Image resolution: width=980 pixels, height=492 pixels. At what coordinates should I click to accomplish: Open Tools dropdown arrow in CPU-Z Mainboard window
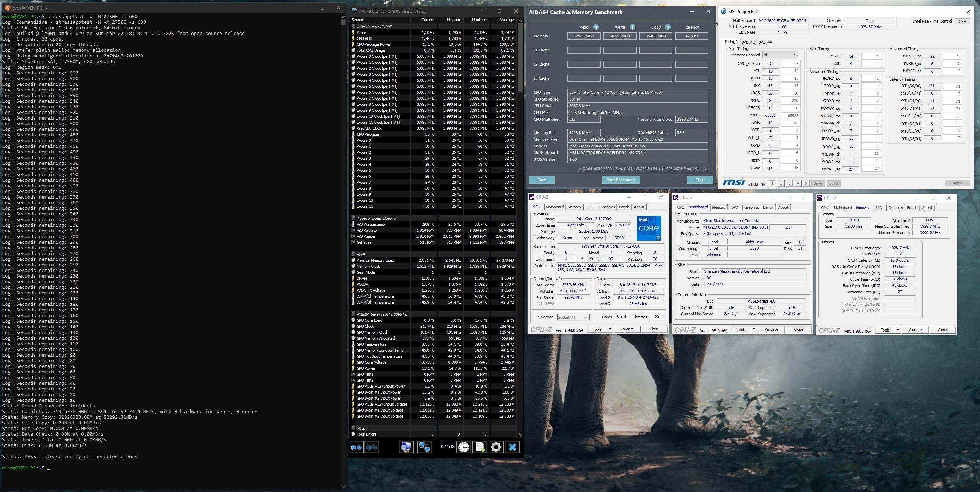[754, 329]
